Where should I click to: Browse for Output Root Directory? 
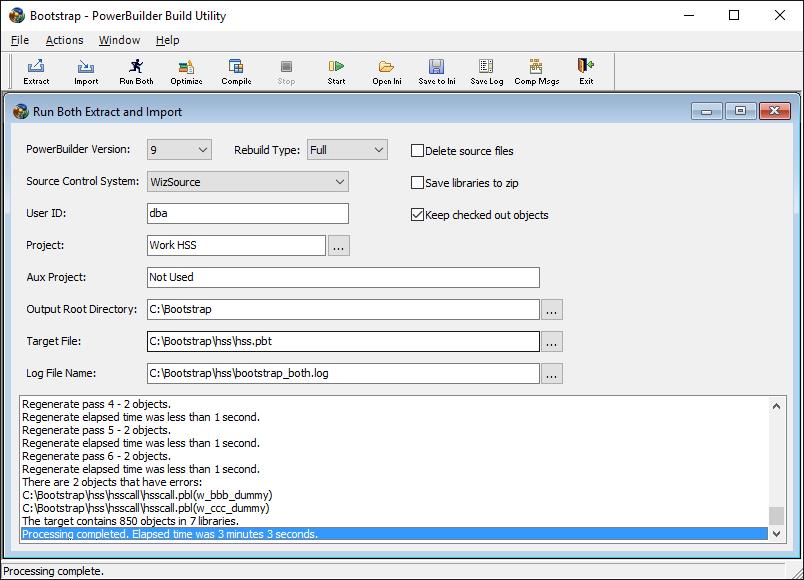[551, 310]
